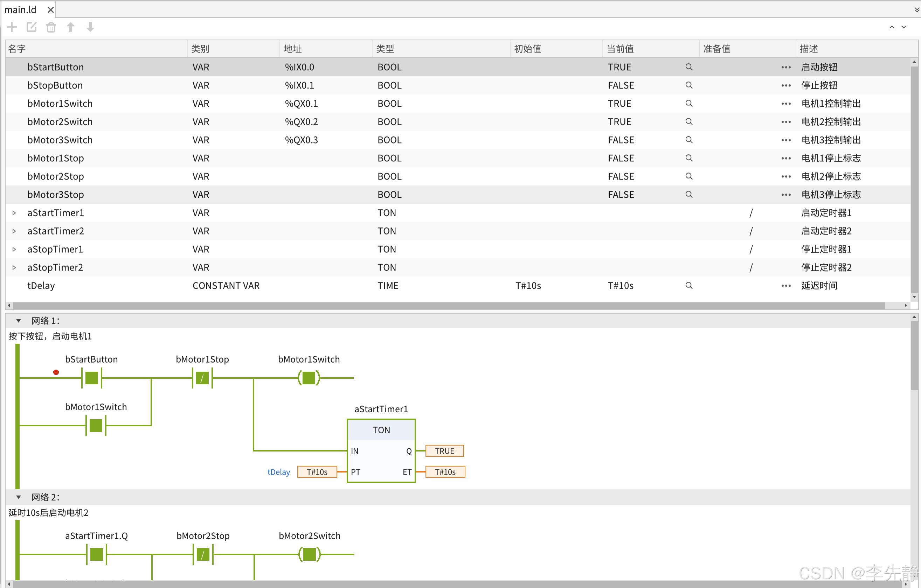The height and width of the screenshot is (588, 921).
Task: Open ellipsis menu for bMotor3Switch row
Action: click(786, 140)
